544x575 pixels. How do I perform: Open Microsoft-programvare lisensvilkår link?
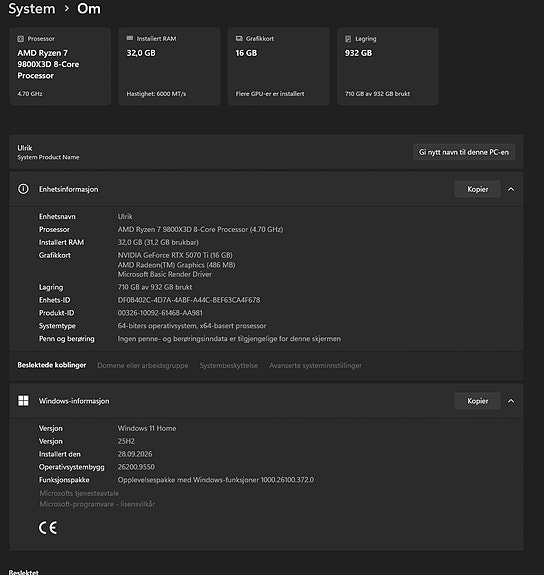click(x=97, y=504)
